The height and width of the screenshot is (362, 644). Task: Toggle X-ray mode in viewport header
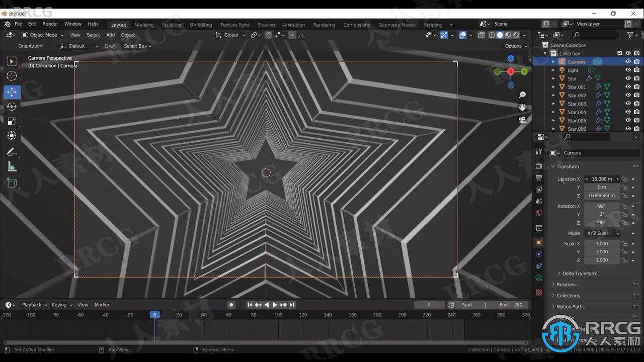[x=481, y=35]
